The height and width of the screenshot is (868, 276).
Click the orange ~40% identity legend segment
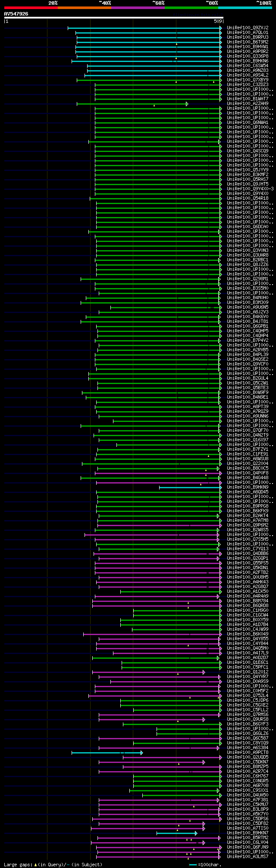85,8
